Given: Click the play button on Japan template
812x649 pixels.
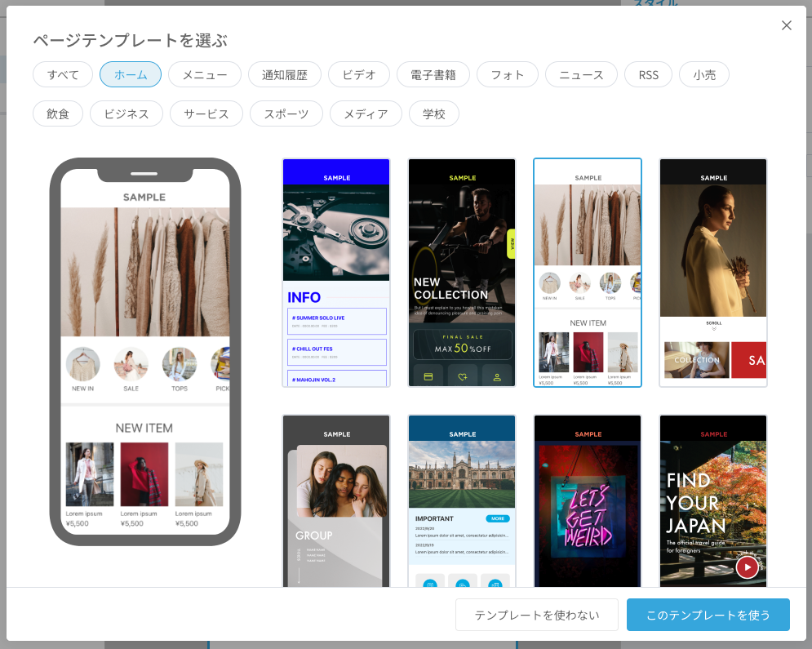Looking at the screenshot, I should [x=747, y=567].
